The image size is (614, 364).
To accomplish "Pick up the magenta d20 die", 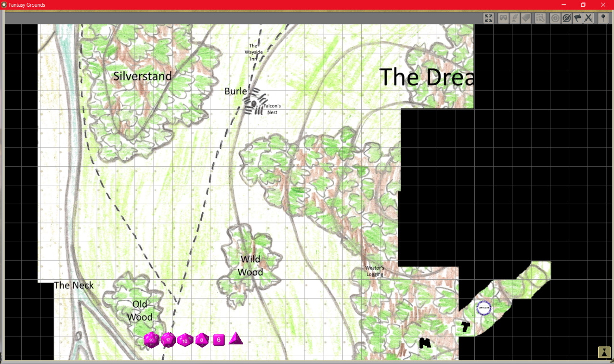I will point(152,340).
